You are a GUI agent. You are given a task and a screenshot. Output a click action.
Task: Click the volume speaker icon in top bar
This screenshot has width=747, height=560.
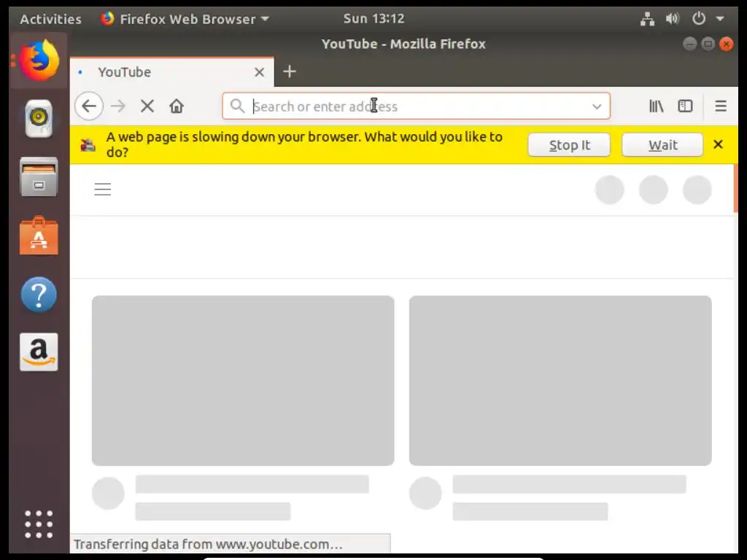point(672,19)
